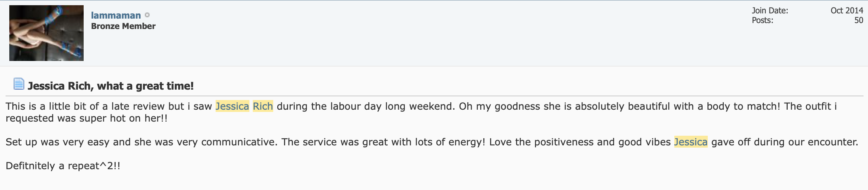Click the post count value 50
The width and height of the screenshot is (868, 190).
coord(859,20)
